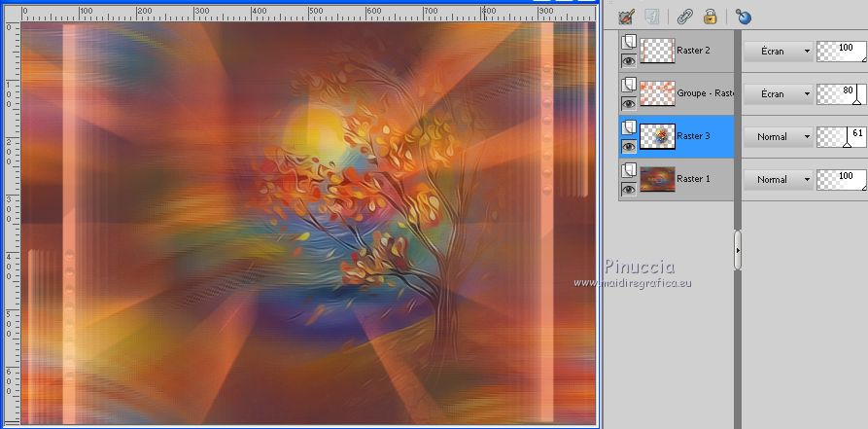The image size is (868, 429).
Task: Open the Normal blend mode dropdown for Raster 1
Action: (x=778, y=179)
